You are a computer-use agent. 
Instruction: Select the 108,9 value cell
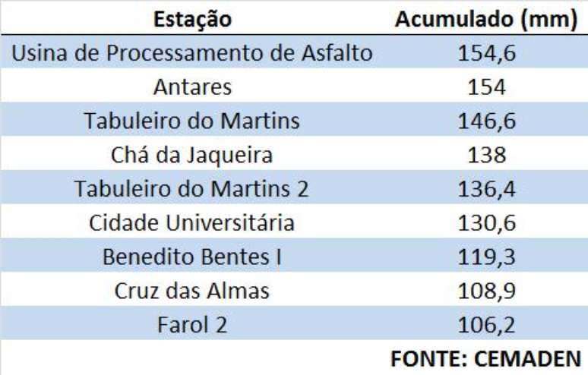click(x=486, y=291)
